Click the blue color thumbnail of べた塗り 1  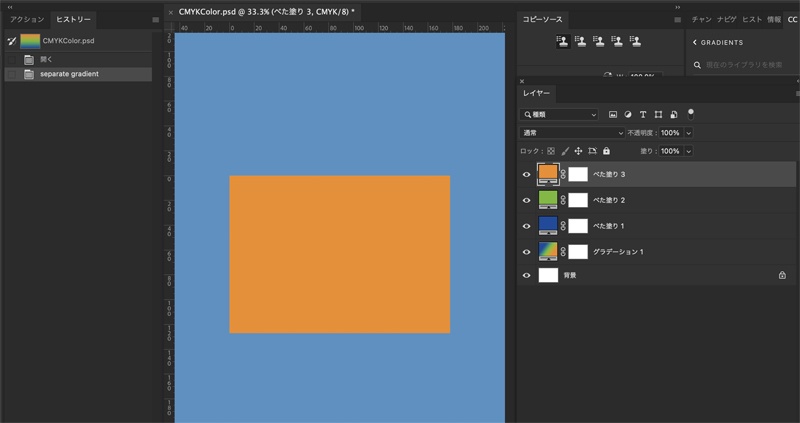point(548,226)
